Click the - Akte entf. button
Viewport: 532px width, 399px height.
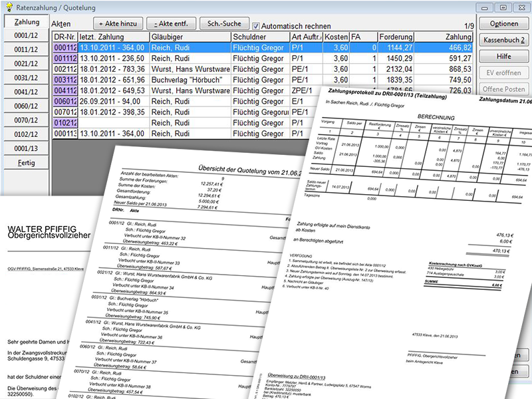coord(172,24)
